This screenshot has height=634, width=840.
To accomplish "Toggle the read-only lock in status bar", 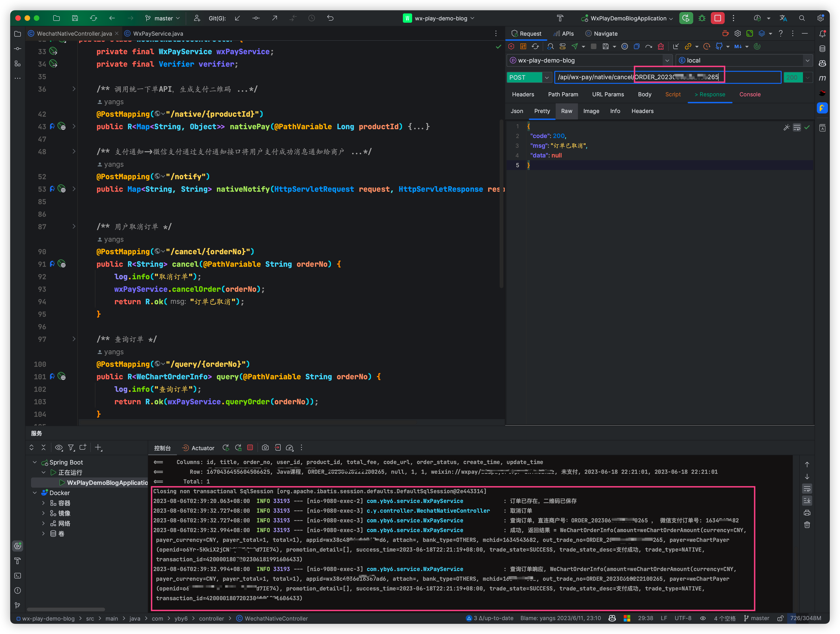I will [780, 618].
